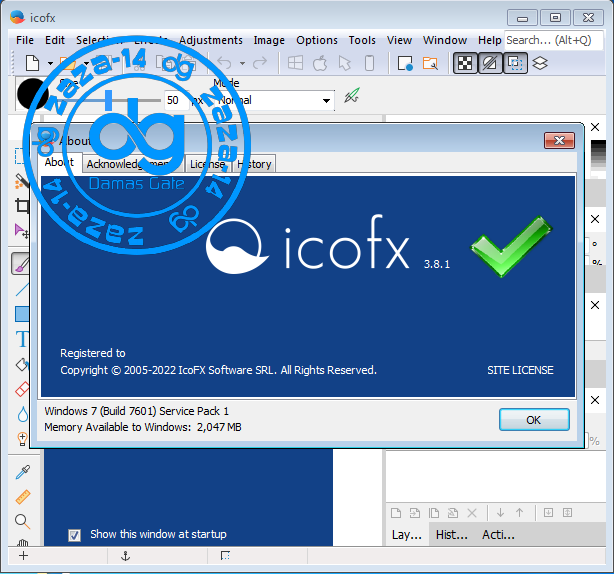The width and height of the screenshot is (614, 574).
Task: Select the purple Move selection tool
Action: [22, 231]
